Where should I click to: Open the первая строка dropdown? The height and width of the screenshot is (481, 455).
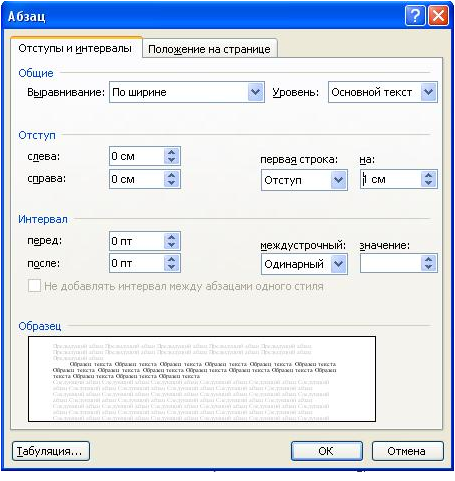click(x=339, y=180)
